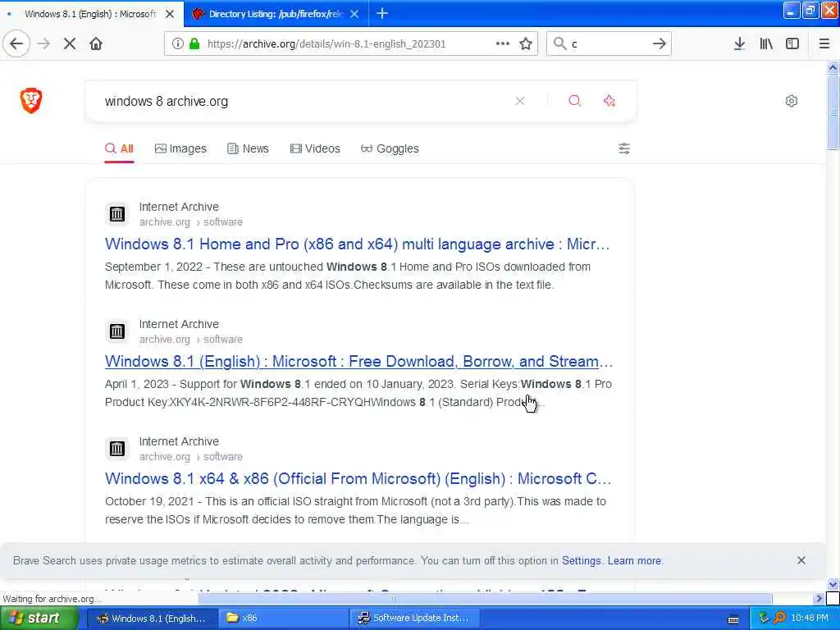Open Windows 8.1 Home and Pro result
The image size is (840, 630).
tap(358, 244)
